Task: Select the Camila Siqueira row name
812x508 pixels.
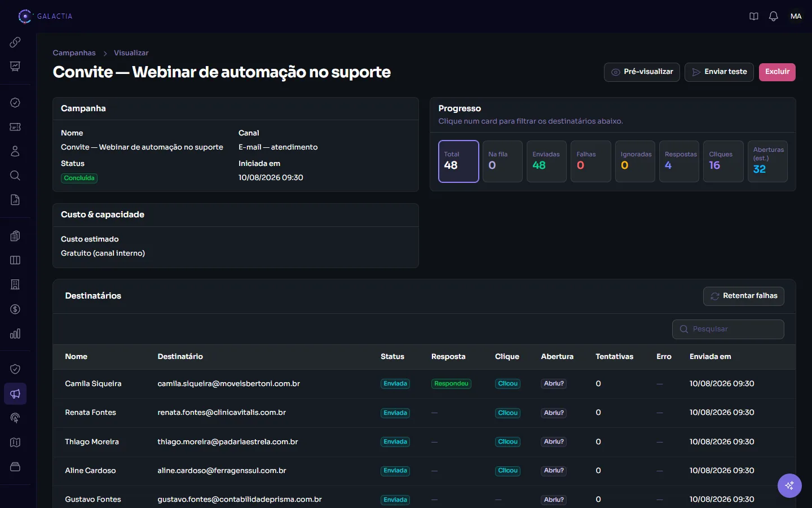Action: click(93, 384)
